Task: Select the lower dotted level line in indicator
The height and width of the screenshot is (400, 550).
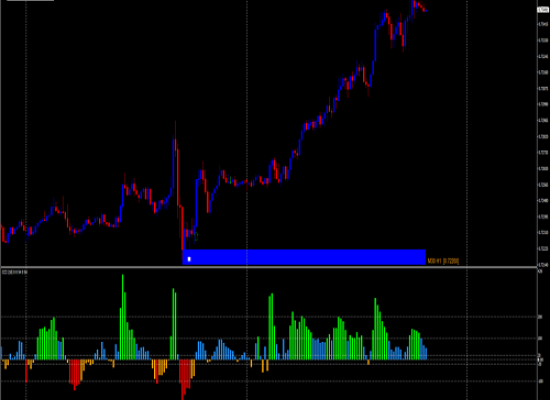Action: 269,381
